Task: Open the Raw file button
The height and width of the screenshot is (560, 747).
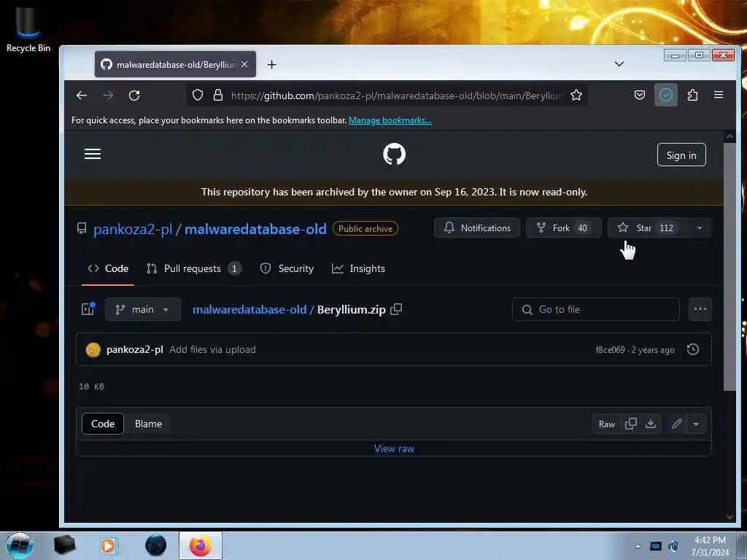Action: 606,424
